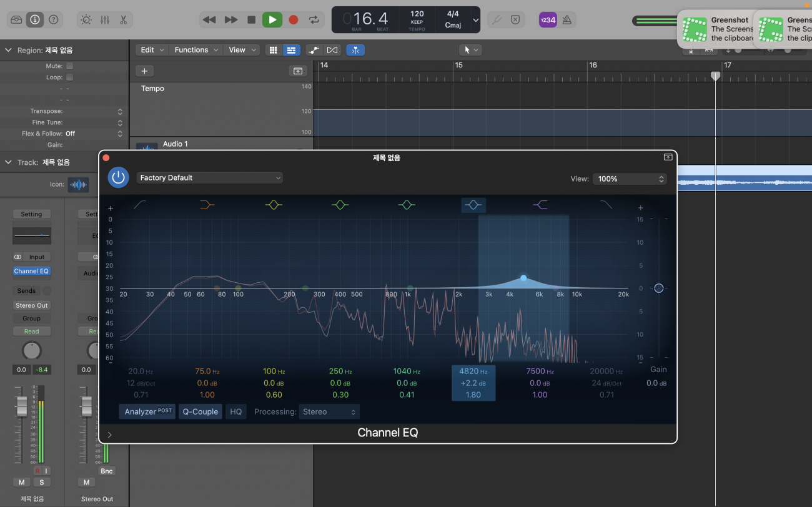Click the first channel strip volume fader

click(x=22, y=408)
